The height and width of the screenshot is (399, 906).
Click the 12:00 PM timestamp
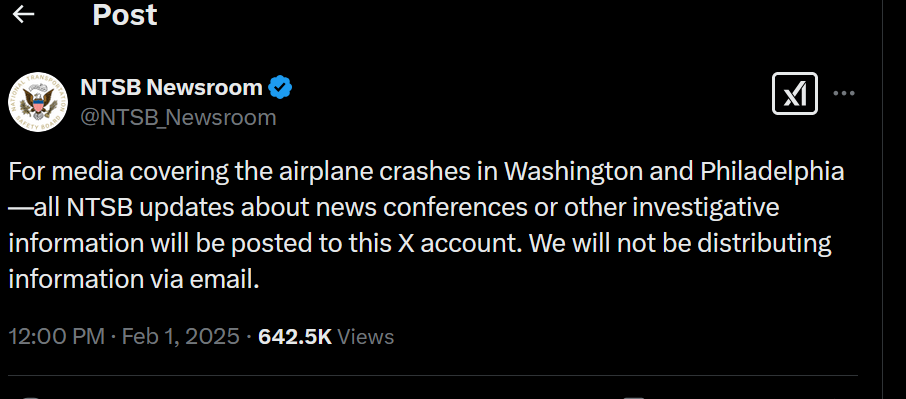click(57, 336)
